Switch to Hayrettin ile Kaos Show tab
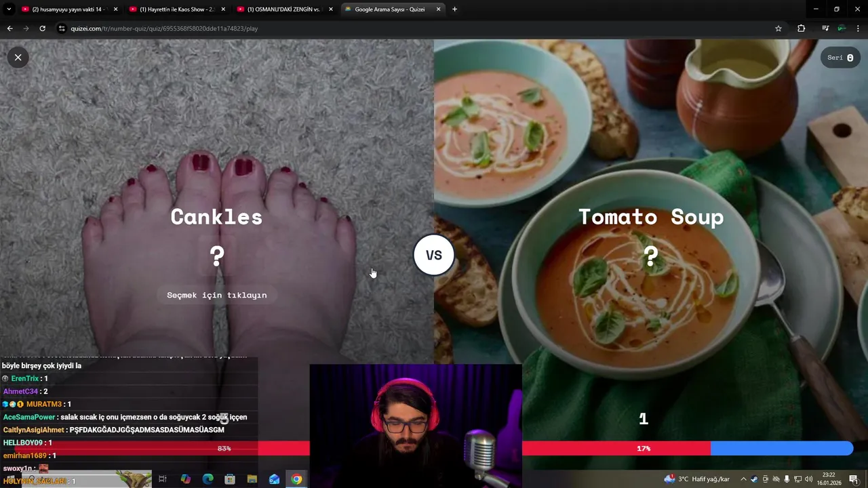This screenshot has height=488, width=868. coord(177,9)
